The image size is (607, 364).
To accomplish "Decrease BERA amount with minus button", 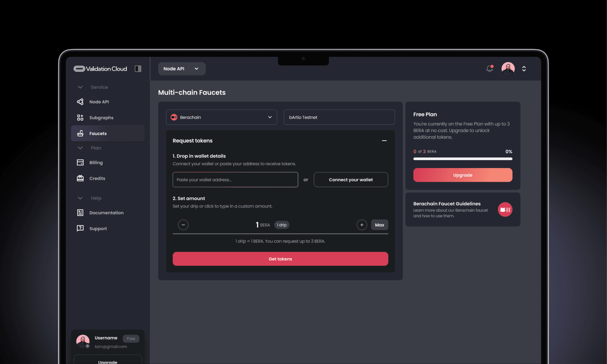I will [183, 225].
